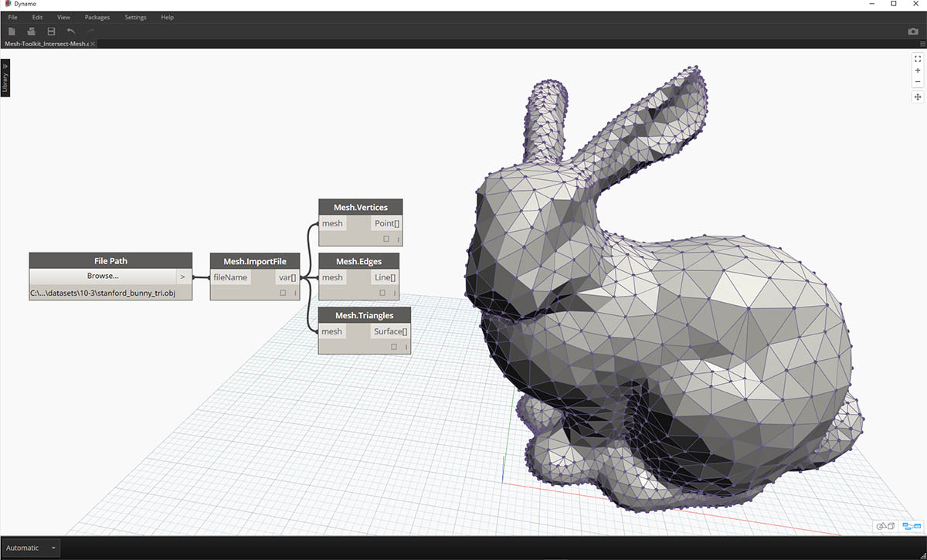Image resolution: width=927 pixels, height=560 pixels.
Task: Open the Settings menu
Action: (135, 16)
